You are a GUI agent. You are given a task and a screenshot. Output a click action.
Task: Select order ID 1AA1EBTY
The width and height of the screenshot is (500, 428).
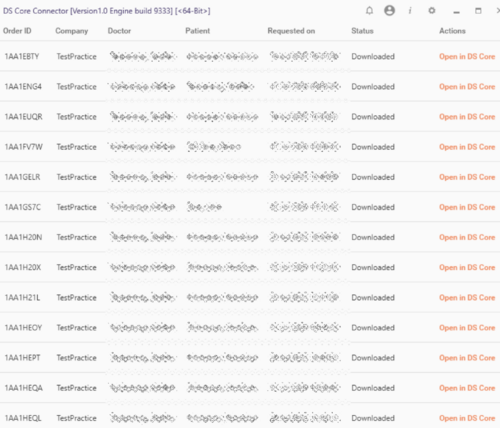[x=22, y=57]
